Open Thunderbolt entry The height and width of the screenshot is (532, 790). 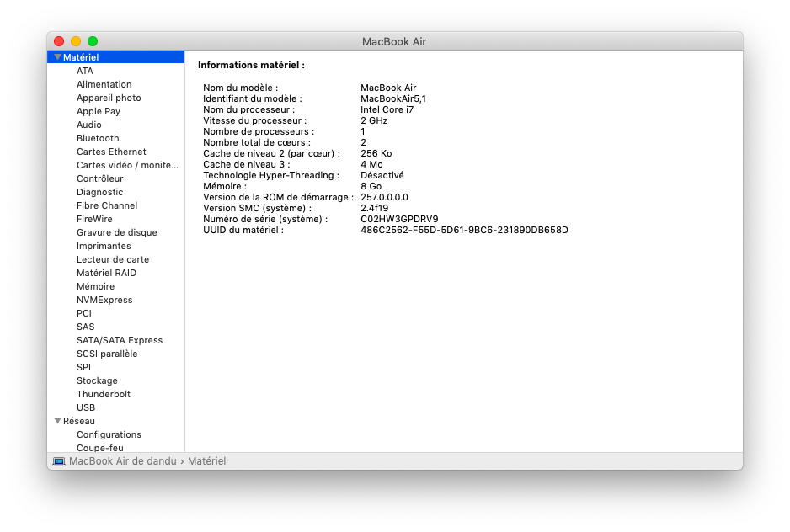coord(104,394)
